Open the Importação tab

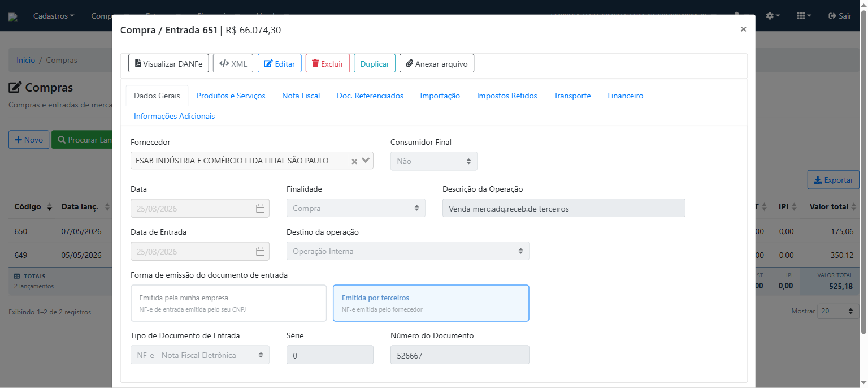pos(440,96)
